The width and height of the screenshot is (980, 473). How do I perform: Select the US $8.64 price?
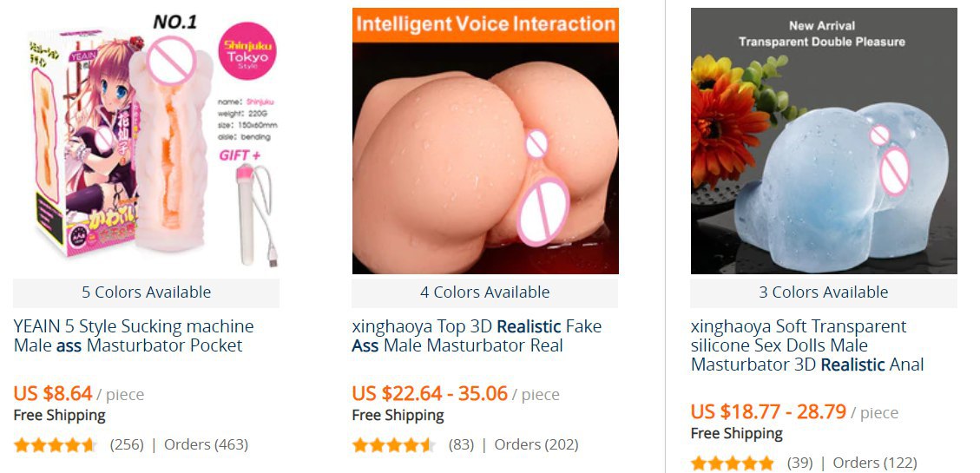[x=53, y=394]
